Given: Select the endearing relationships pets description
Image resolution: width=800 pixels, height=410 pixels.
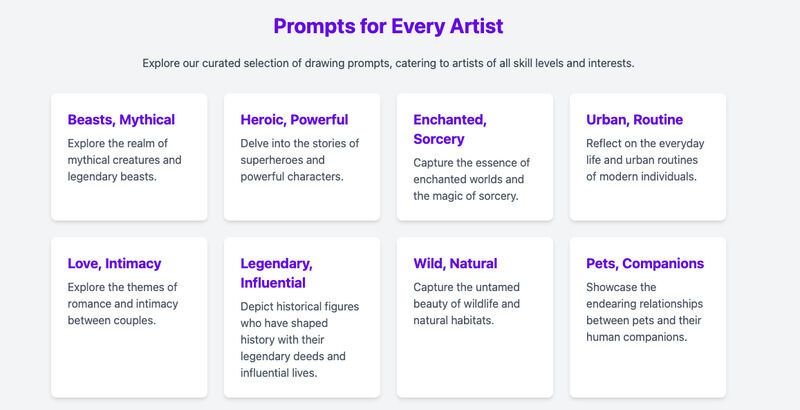Looking at the screenshot, I should (x=645, y=312).
